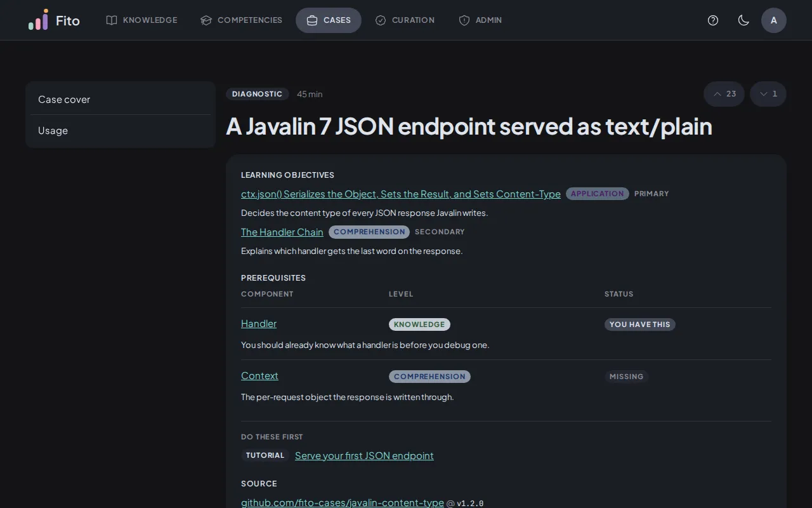Click the case title heading
The image size is (812, 508).
coord(469,126)
